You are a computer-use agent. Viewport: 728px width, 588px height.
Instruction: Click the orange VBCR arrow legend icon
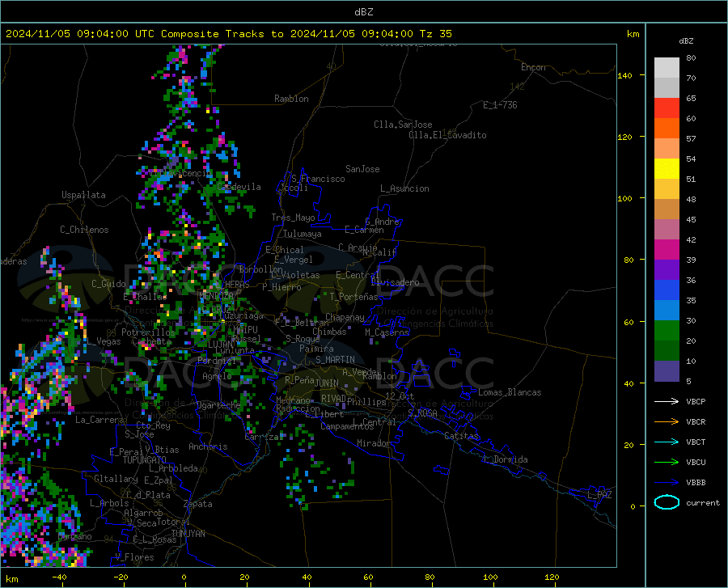(x=667, y=422)
